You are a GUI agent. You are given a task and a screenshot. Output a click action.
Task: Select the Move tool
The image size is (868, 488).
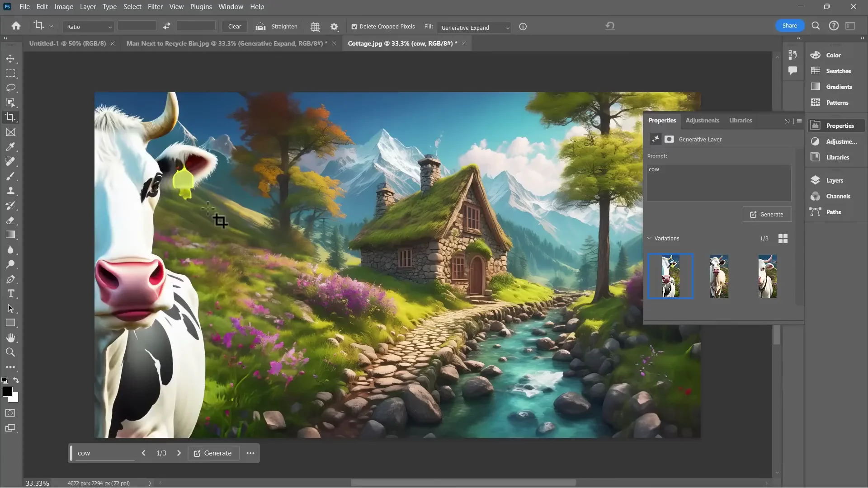tap(11, 59)
